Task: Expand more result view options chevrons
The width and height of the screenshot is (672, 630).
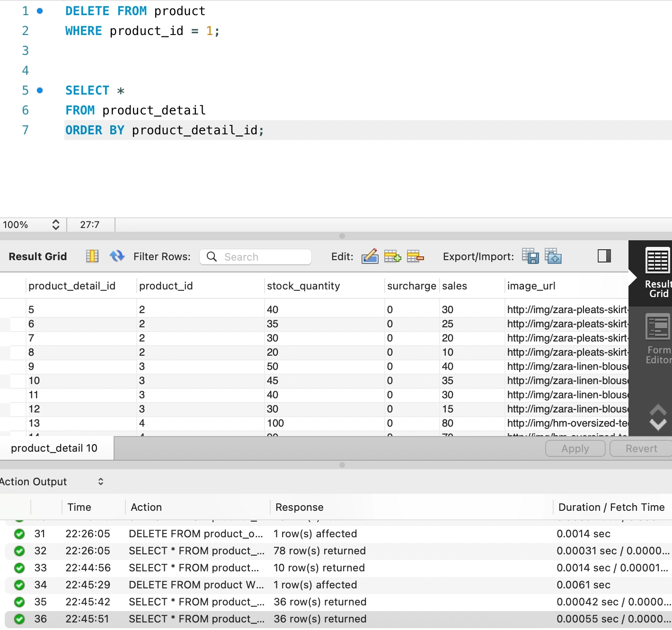Action: click(658, 417)
